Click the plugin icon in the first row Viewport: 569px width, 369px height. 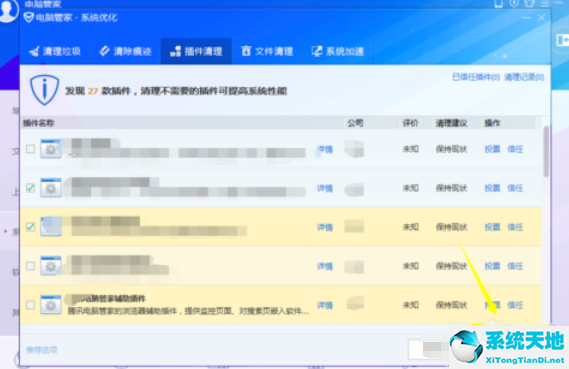51,148
